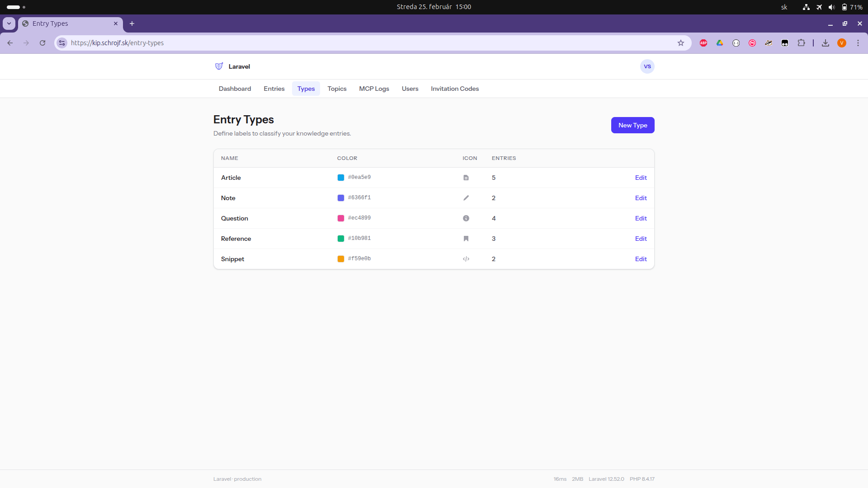
Task: Reload the page
Action: point(42,43)
